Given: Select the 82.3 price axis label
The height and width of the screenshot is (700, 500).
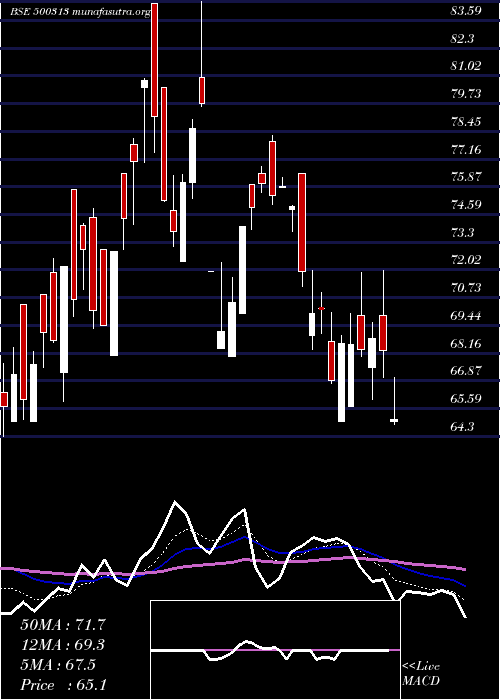Looking at the screenshot, I should point(462,38).
